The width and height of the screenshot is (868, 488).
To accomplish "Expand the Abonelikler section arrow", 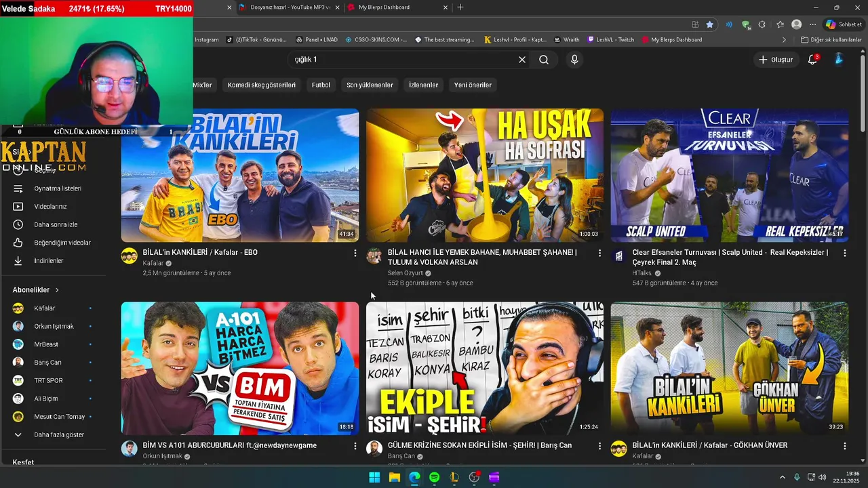I will click(57, 290).
